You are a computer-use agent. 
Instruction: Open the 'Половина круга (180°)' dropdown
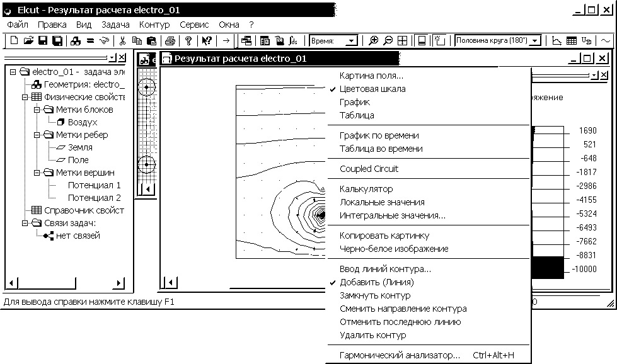535,41
